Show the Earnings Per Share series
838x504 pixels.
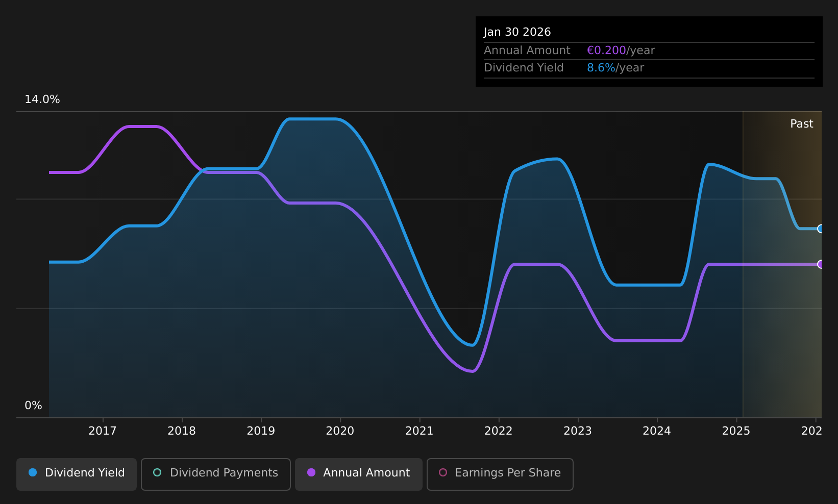[500, 474]
